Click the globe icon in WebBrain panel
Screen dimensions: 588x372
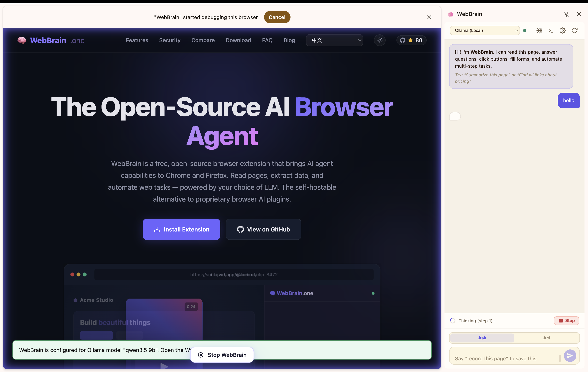click(x=539, y=31)
